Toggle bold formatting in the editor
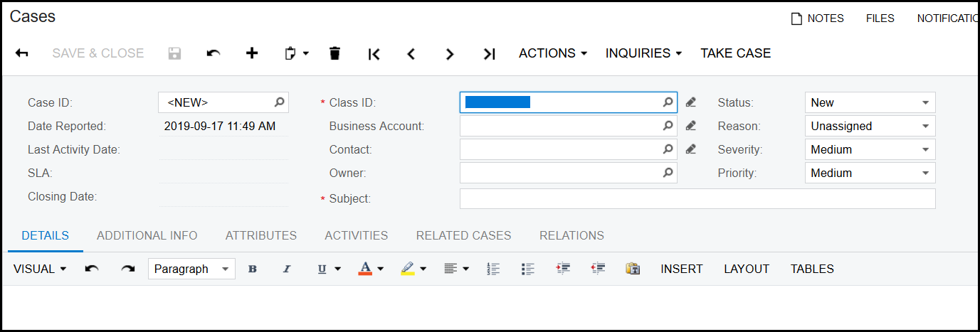This screenshot has height=332, width=980. [x=252, y=269]
